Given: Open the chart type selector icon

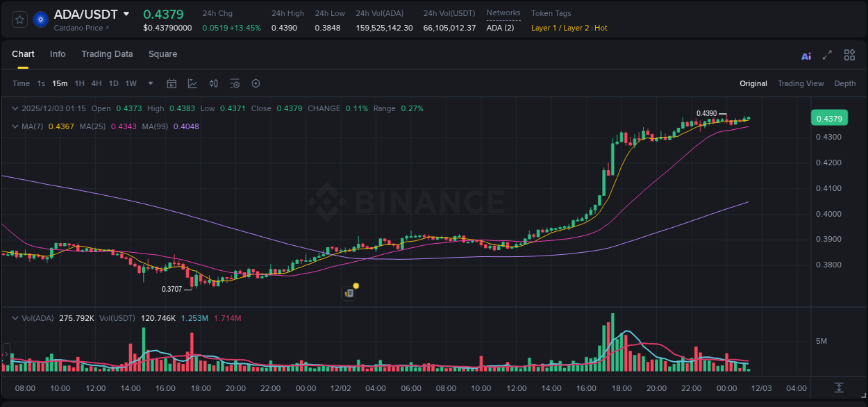Looking at the screenshot, I should pos(192,83).
